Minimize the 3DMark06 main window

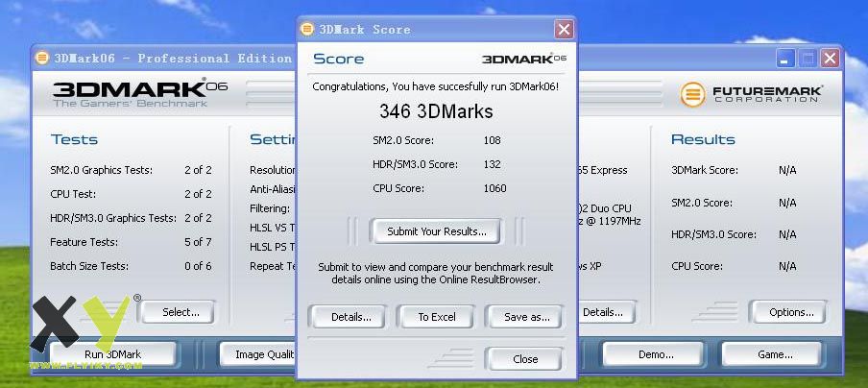click(784, 59)
